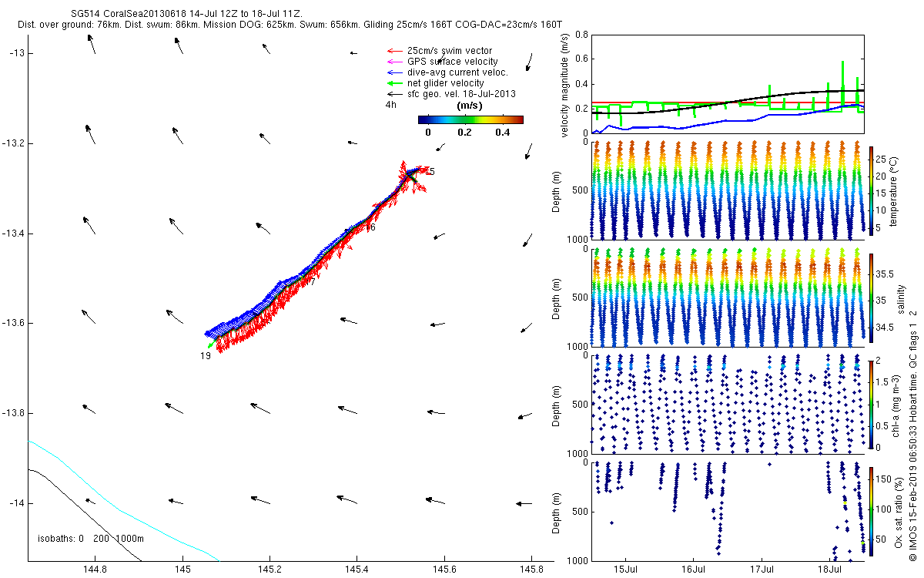Click the 'temperature (°C)' colorbar label
The width and height of the screenshot is (924, 578).
point(894,190)
